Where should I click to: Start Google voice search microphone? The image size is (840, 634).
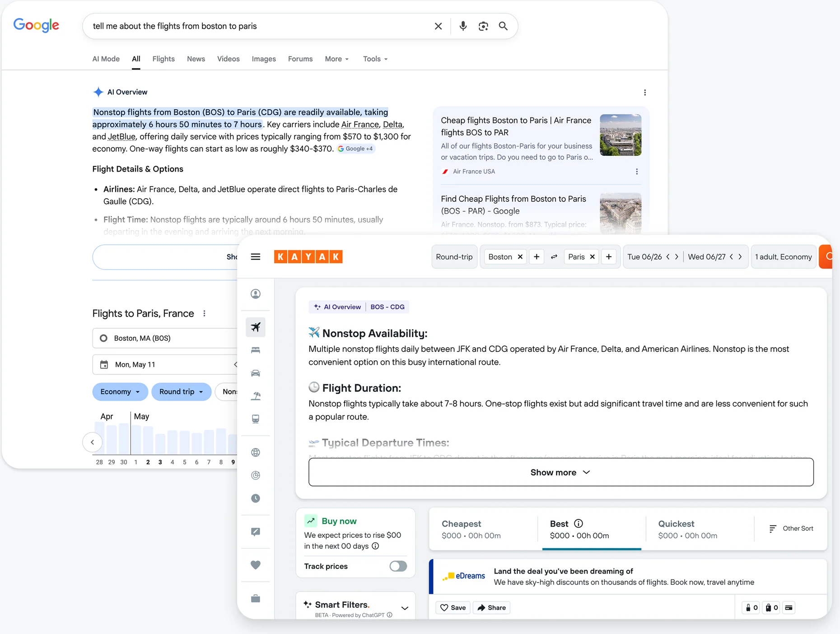pyautogui.click(x=463, y=26)
